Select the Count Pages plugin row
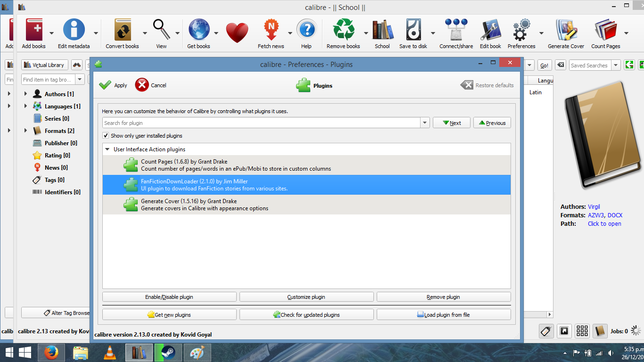The image size is (644, 362). [306, 165]
